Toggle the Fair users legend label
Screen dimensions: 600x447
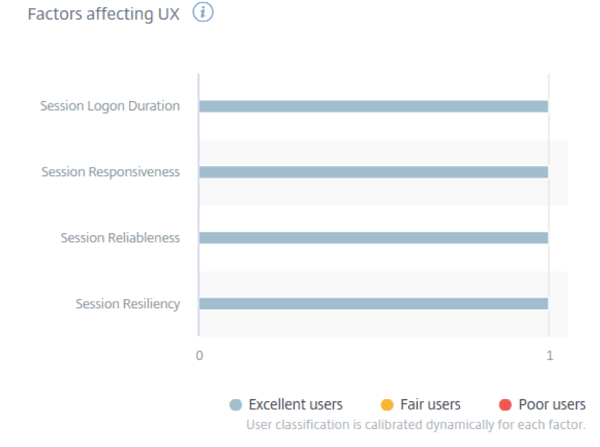(430, 405)
